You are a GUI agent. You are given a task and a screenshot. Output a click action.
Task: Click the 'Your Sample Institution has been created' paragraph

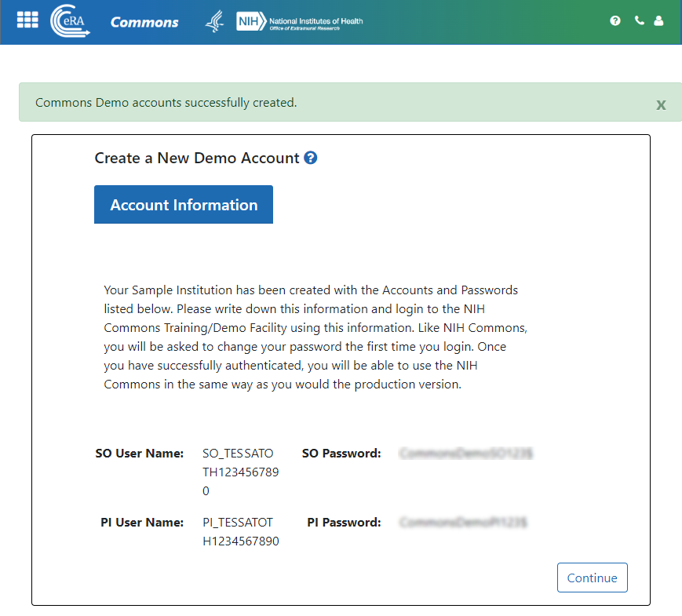[315, 337]
